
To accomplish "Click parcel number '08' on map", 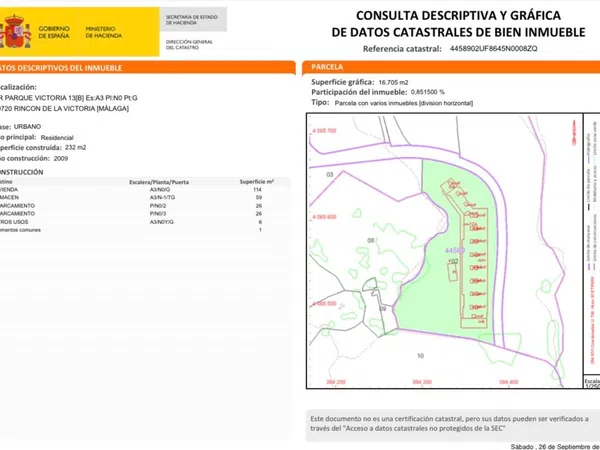I will tap(370, 240).
